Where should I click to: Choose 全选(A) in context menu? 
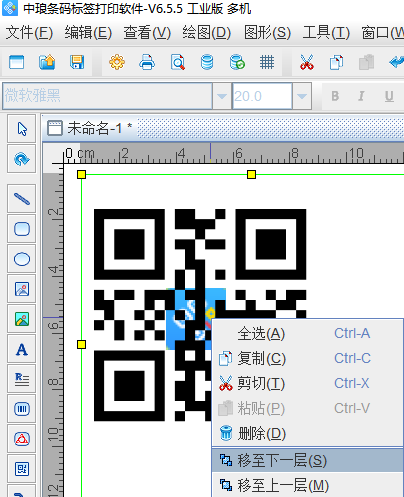307,333
